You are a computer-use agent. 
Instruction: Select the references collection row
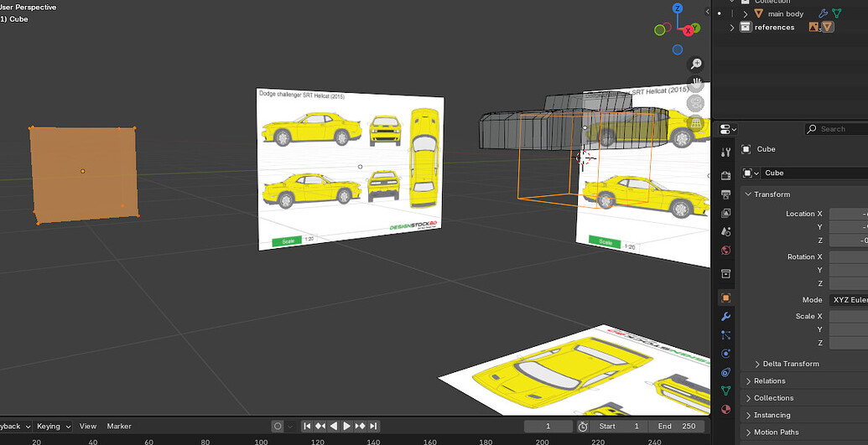(790, 27)
